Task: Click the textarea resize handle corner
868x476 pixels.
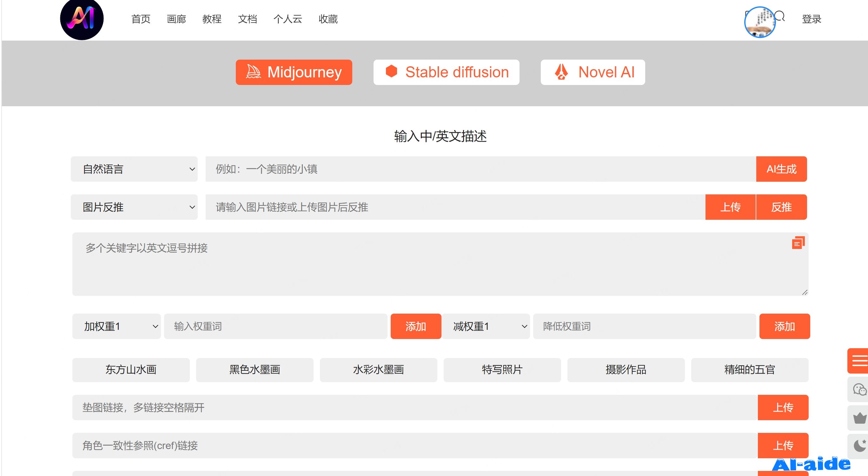Action: 805,292
